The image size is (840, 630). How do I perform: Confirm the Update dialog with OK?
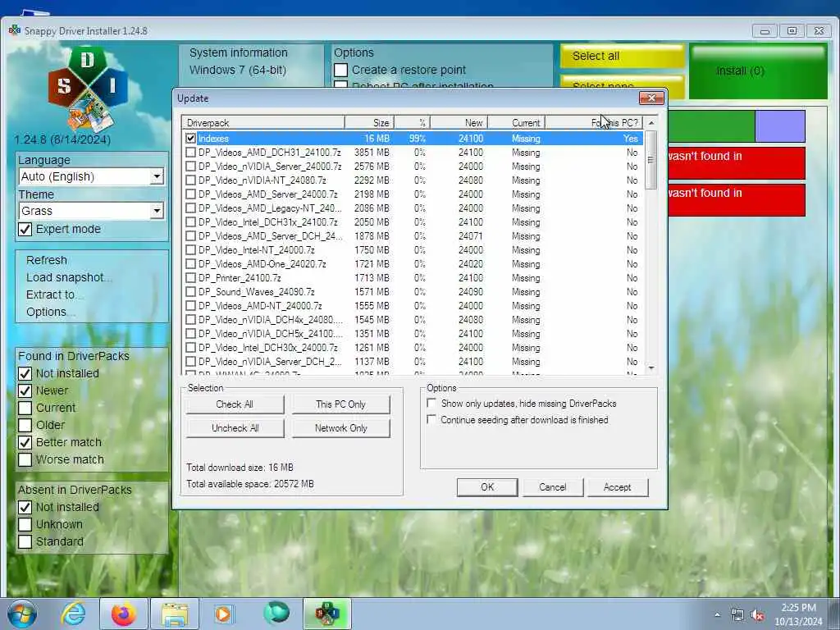pyautogui.click(x=487, y=487)
